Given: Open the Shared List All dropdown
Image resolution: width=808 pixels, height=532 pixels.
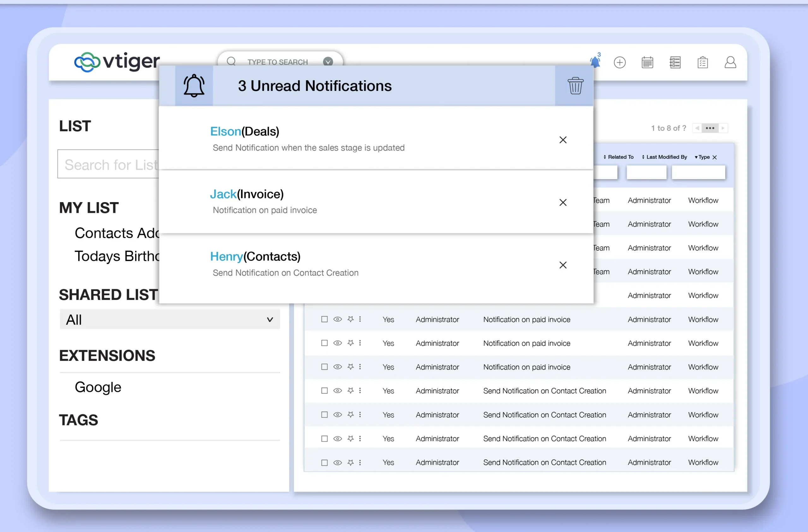Looking at the screenshot, I should [x=170, y=320].
